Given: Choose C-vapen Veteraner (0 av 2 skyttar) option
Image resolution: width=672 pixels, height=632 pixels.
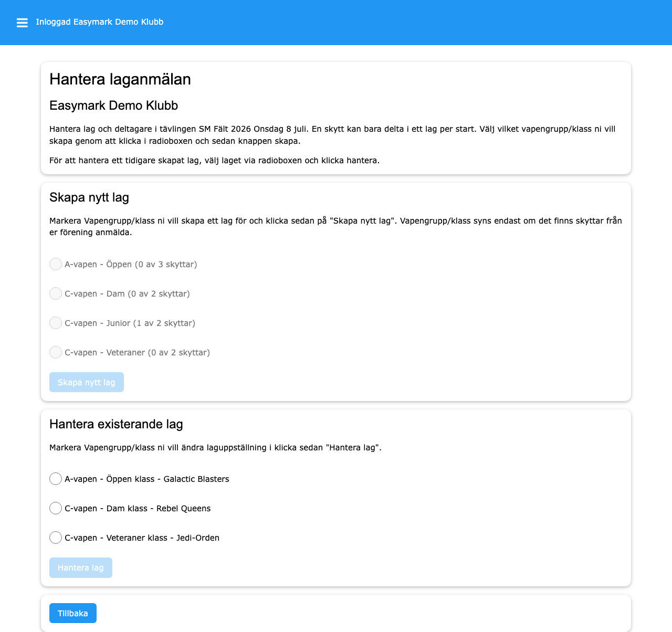Looking at the screenshot, I should 56,352.
